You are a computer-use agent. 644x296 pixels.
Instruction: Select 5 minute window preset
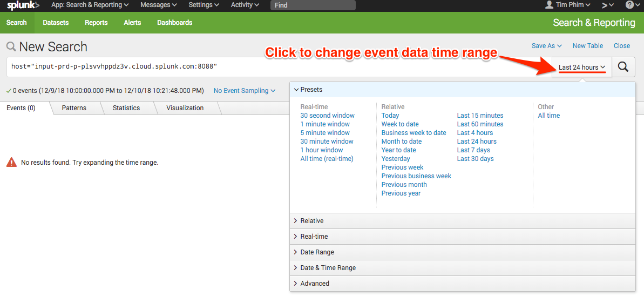(325, 133)
